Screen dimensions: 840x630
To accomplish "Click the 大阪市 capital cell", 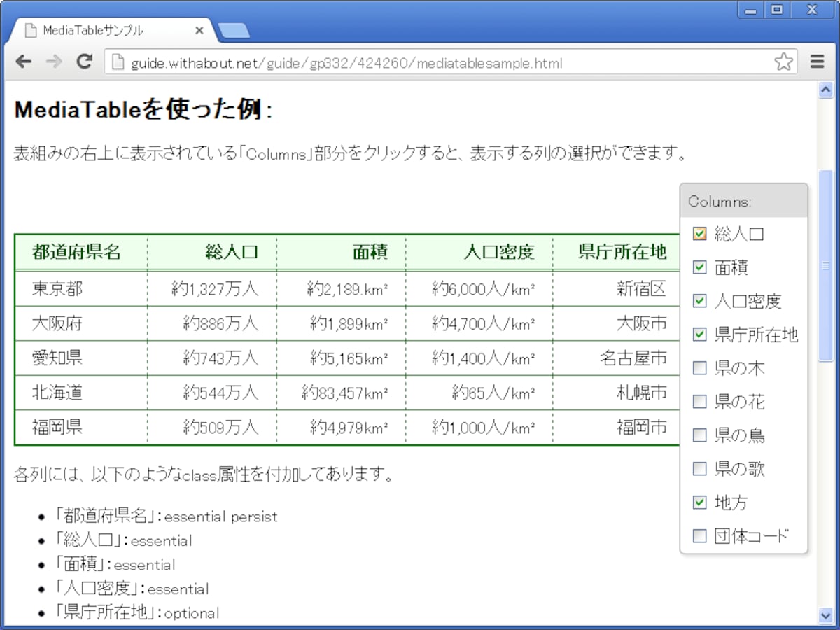I will coord(616,323).
